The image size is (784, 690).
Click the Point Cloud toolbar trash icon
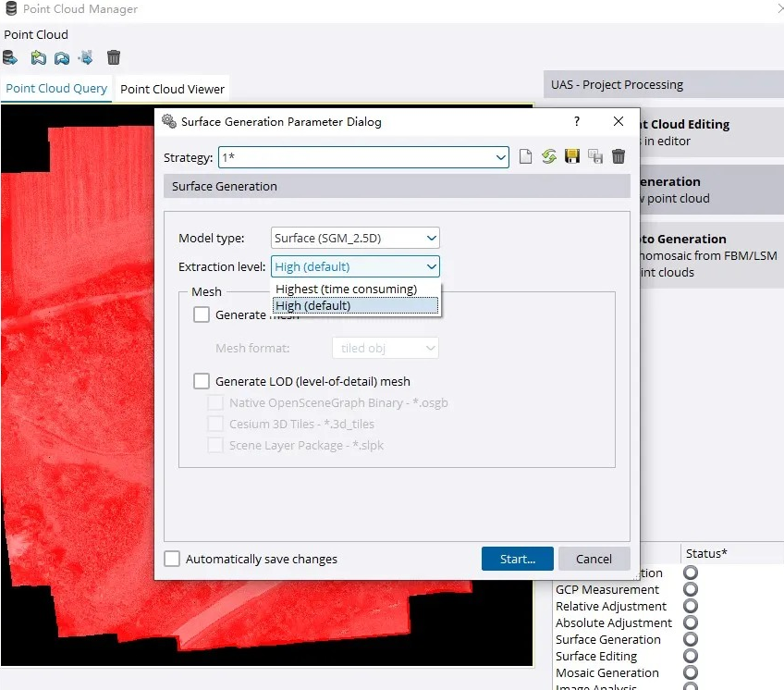click(x=114, y=57)
